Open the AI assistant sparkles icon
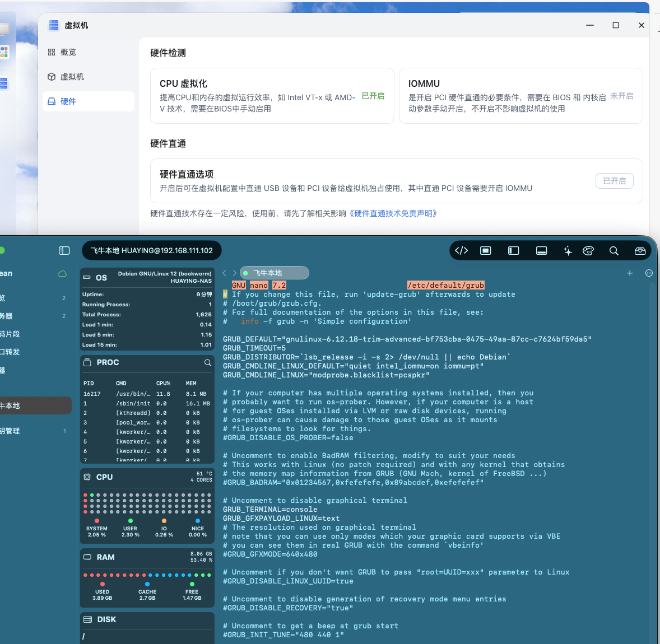This screenshot has width=660, height=644. click(x=568, y=250)
